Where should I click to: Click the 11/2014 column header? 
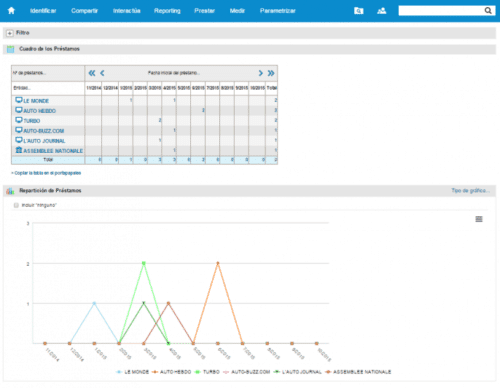(x=93, y=88)
